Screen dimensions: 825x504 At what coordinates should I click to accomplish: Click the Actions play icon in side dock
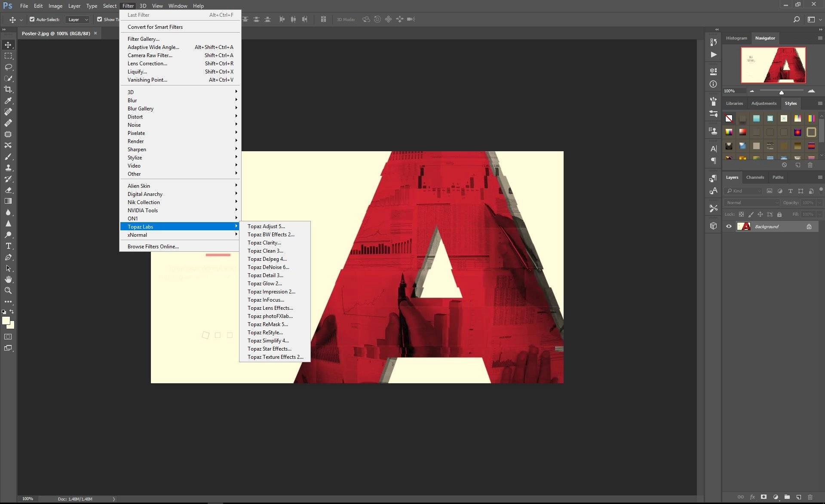coord(714,55)
